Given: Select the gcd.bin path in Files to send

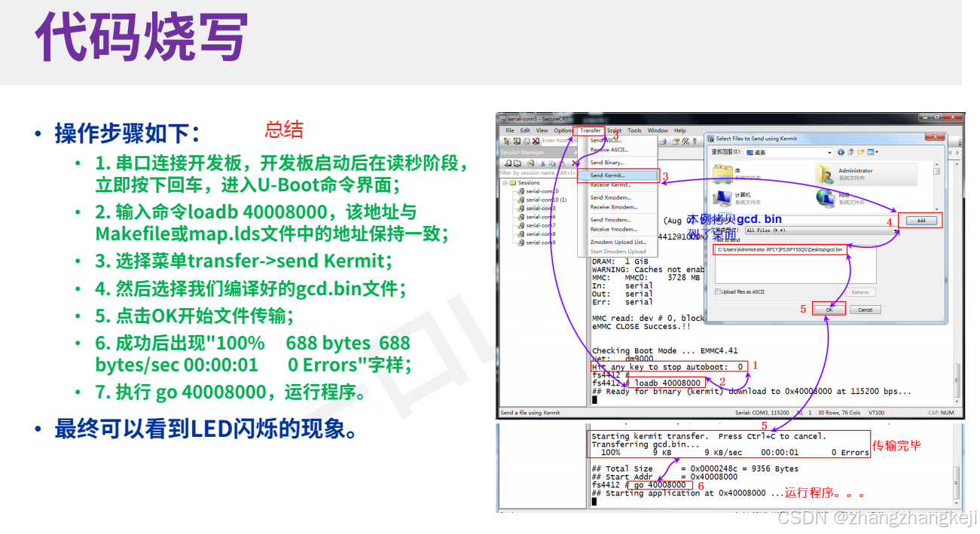Looking at the screenshot, I should [780, 249].
